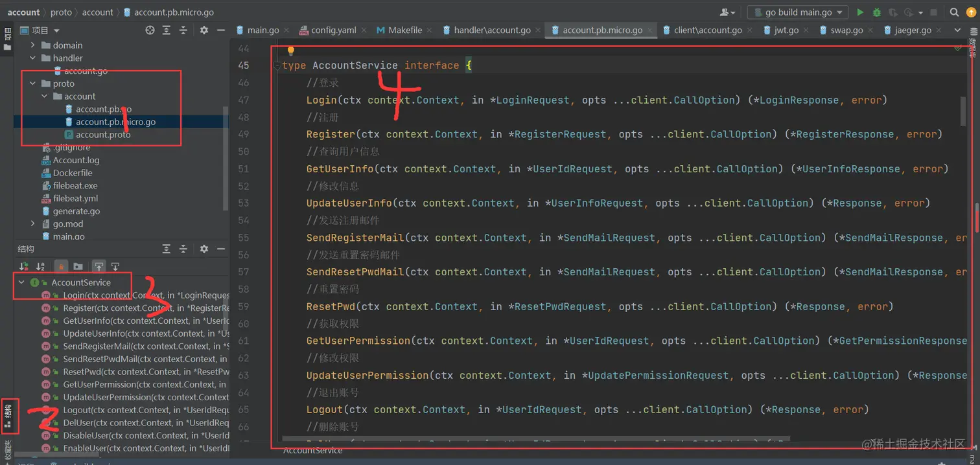Screen dimensions: 980x465
Task: Switch to the config.yaml tab
Action: pos(333,30)
